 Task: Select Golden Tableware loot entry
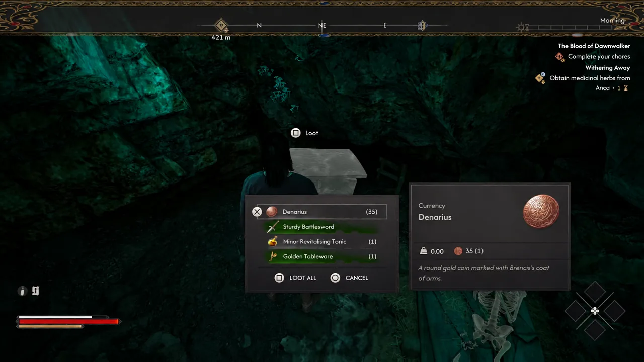coord(321,256)
